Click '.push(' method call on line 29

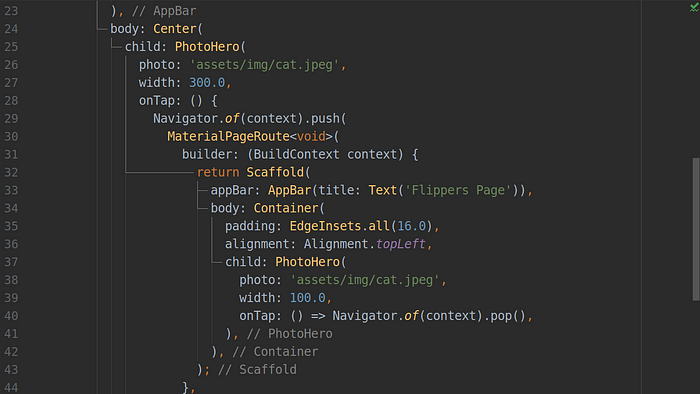(325, 119)
